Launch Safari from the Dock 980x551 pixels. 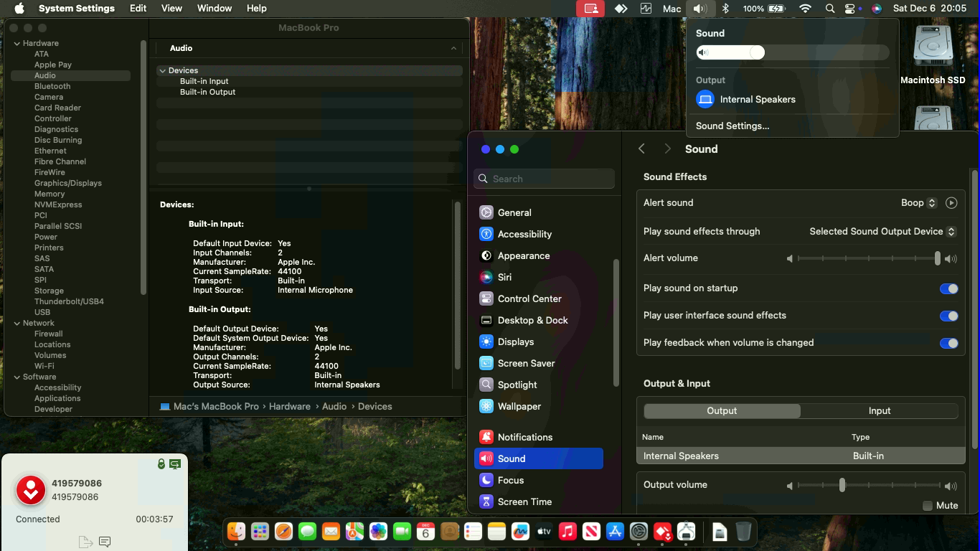tap(283, 532)
